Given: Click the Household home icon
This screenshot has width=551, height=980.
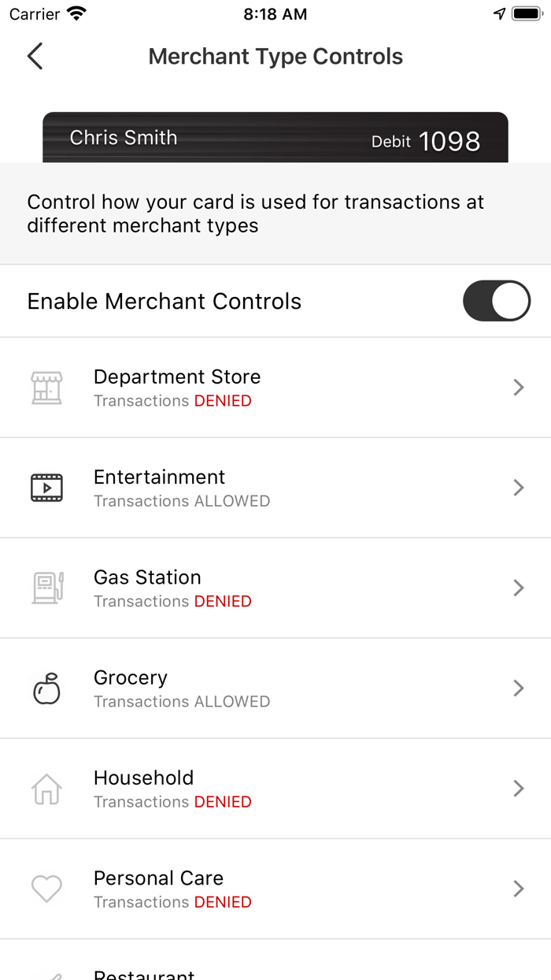Looking at the screenshot, I should tap(46, 788).
